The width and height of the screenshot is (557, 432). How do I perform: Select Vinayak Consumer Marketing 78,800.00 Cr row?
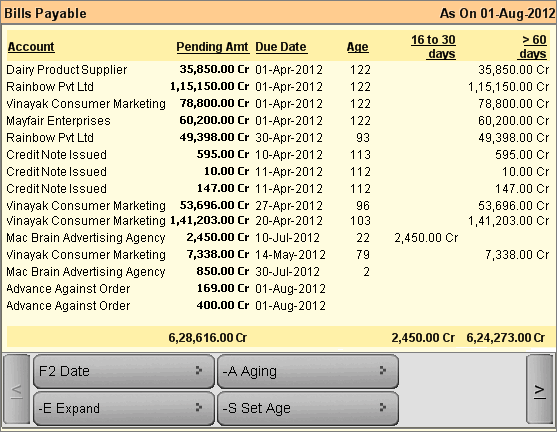278,104
